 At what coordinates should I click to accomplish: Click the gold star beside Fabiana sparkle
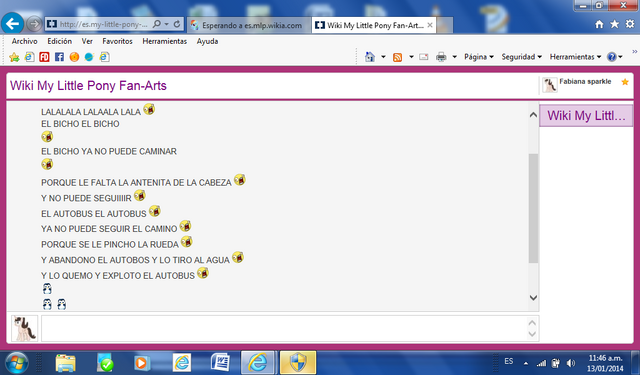(x=625, y=82)
